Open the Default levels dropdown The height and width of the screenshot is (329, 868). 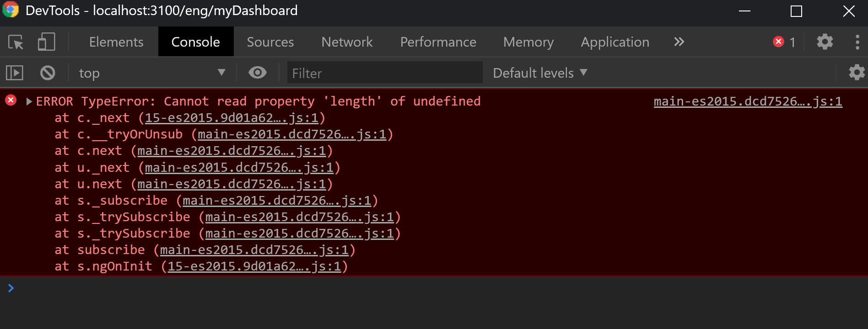click(539, 73)
